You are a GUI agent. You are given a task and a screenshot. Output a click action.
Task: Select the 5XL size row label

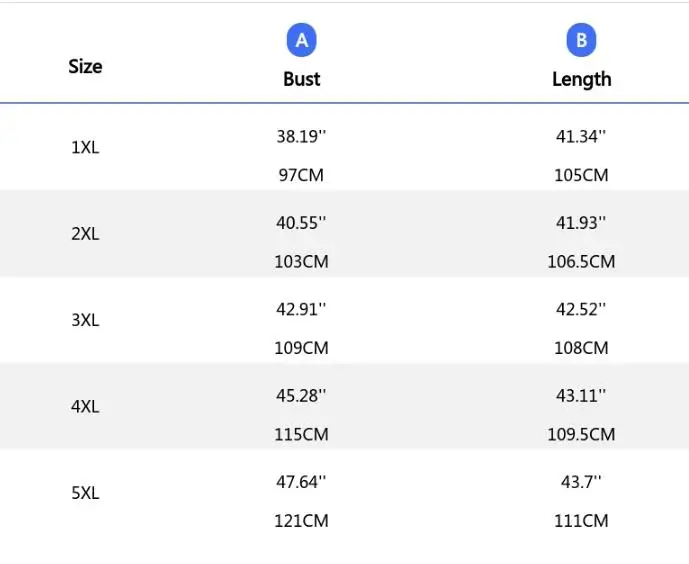(85, 494)
